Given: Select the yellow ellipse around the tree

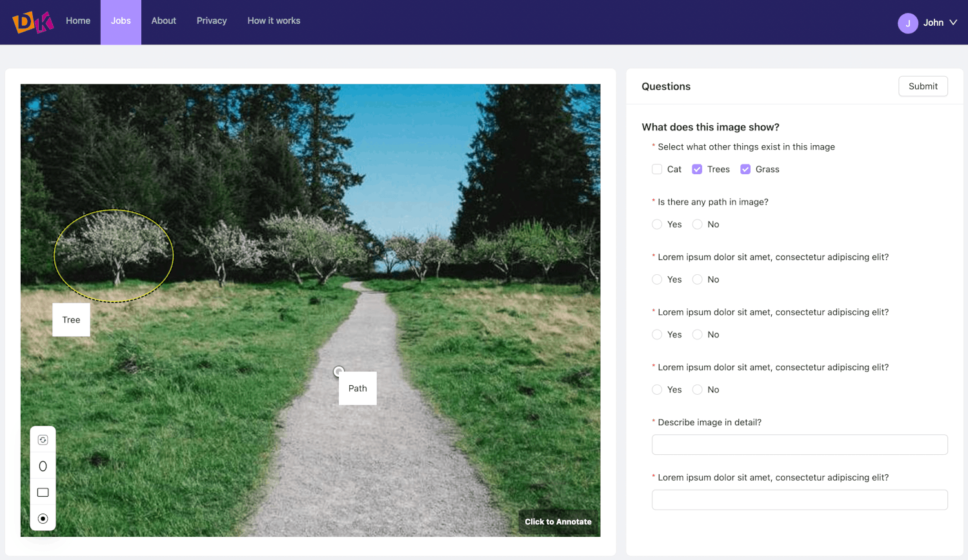Looking at the screenshot, I should [x=114, y=255].
